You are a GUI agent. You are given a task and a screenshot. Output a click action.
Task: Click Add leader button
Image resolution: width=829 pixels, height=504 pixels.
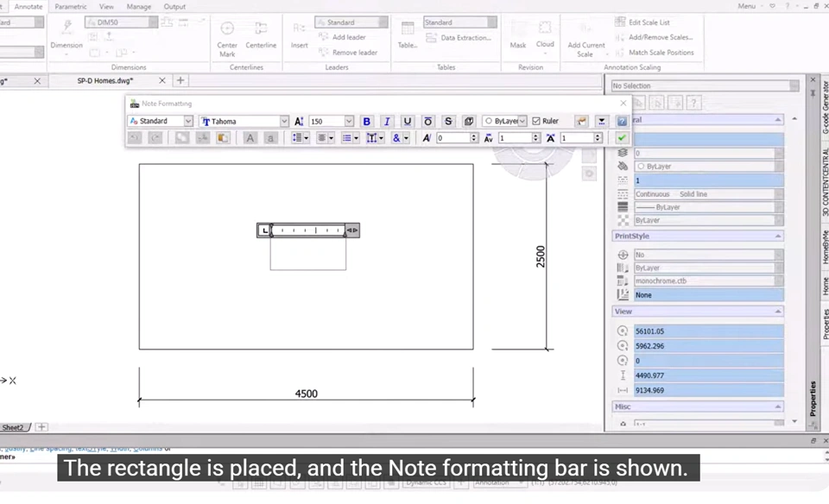pyautogui.click(x=342, y=37)
